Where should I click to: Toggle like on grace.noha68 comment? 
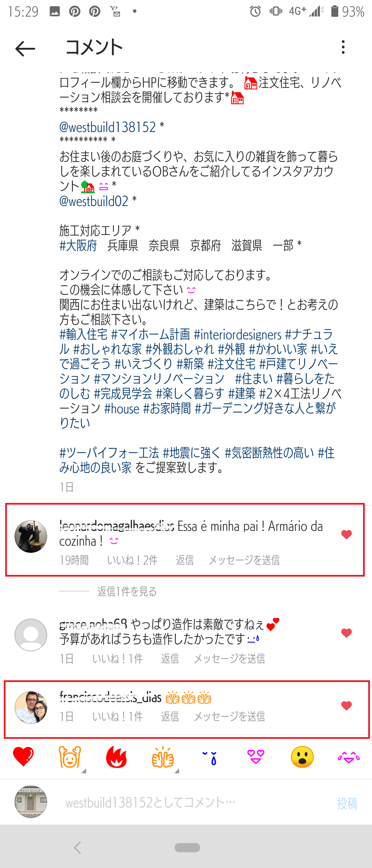(347, 633)
